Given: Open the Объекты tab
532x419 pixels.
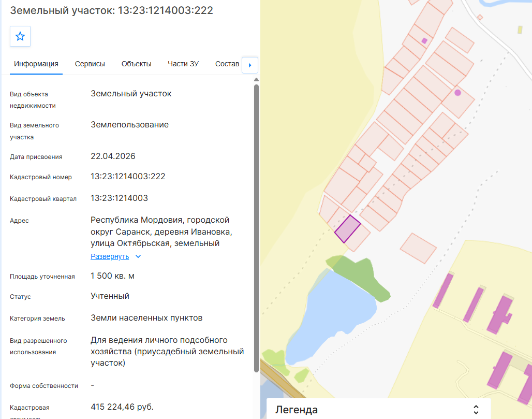Looking at the screenshot, I should [137, 64].
